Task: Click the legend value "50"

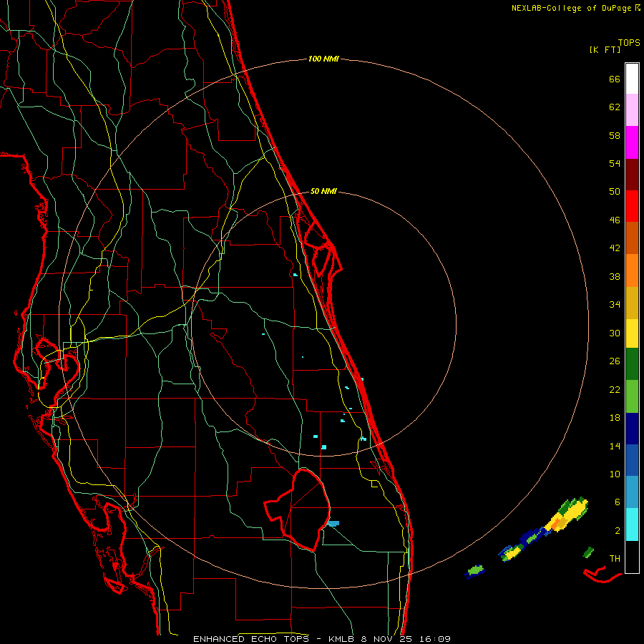Action: 615,191
